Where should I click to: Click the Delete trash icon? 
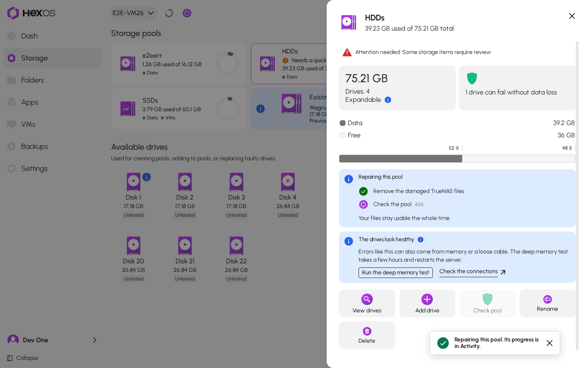pyautogui.click(x=367, y=331)
